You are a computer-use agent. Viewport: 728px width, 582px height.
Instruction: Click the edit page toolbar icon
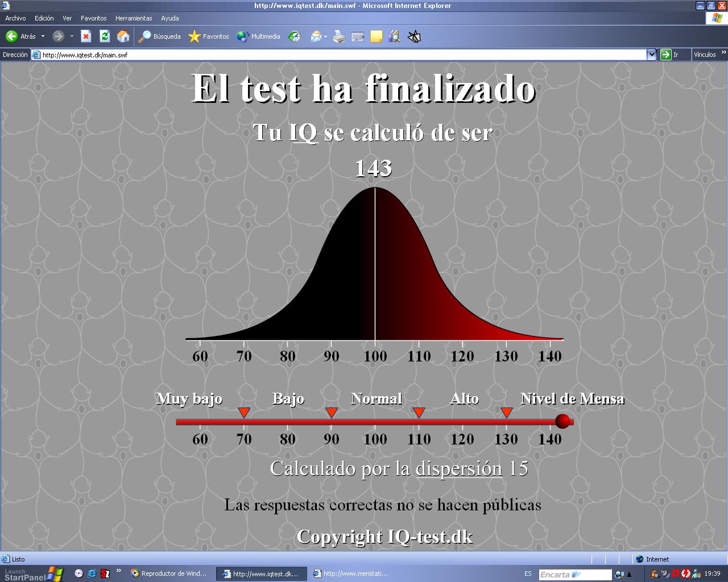coord(358,36)
